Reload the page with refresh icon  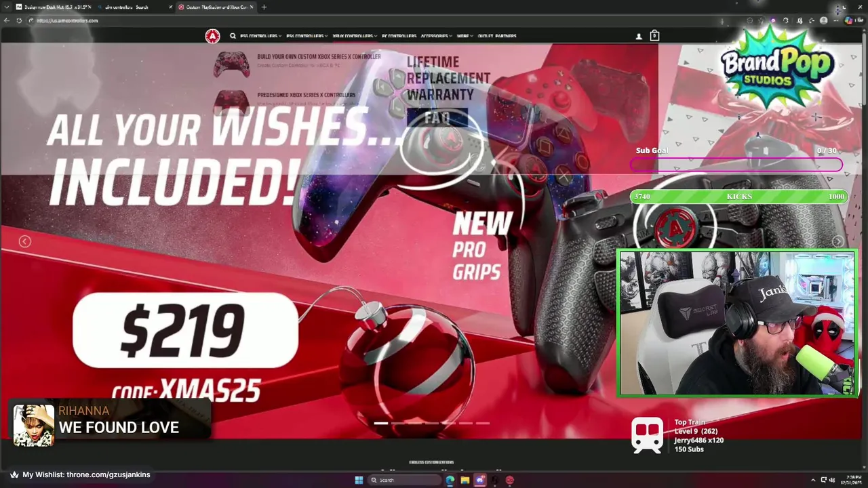pyautogui.click(x=19, y=20)
